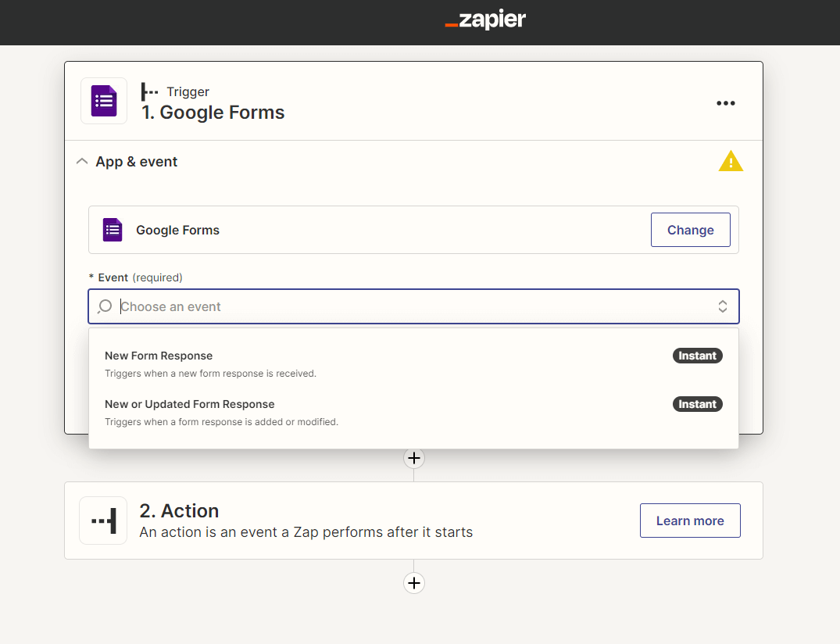Click the large Google Forms trigger icon
This screenshot has height=644, width=840.
click(104, 101)
